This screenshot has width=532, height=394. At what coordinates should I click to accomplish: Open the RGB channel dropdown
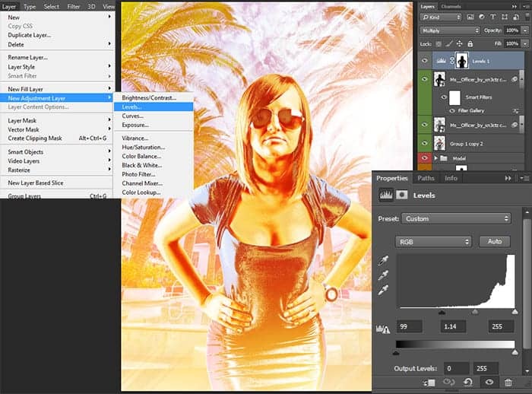tap(433, 242)
